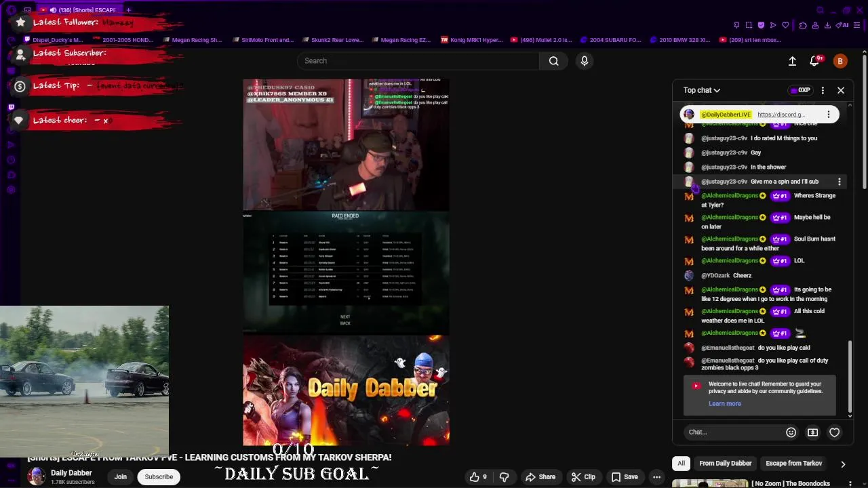
Task: Open account avatar labeled B
Action: pos(840,61)
